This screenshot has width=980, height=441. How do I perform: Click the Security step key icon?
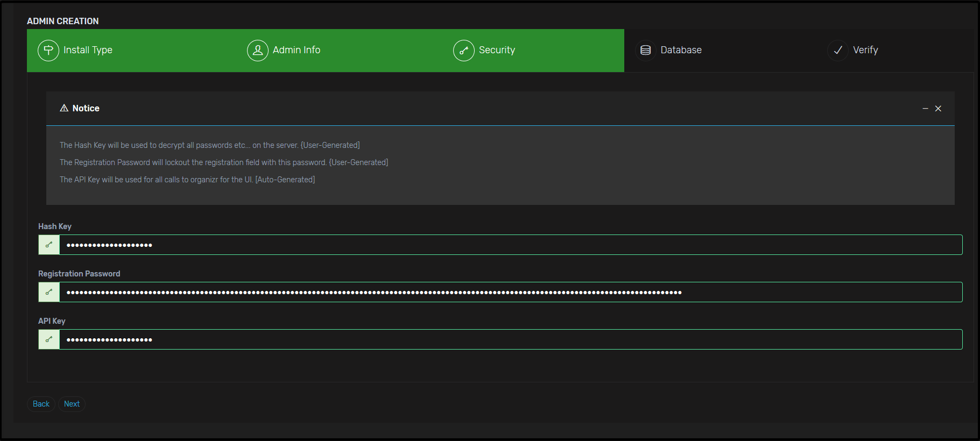tap(463, 51)
